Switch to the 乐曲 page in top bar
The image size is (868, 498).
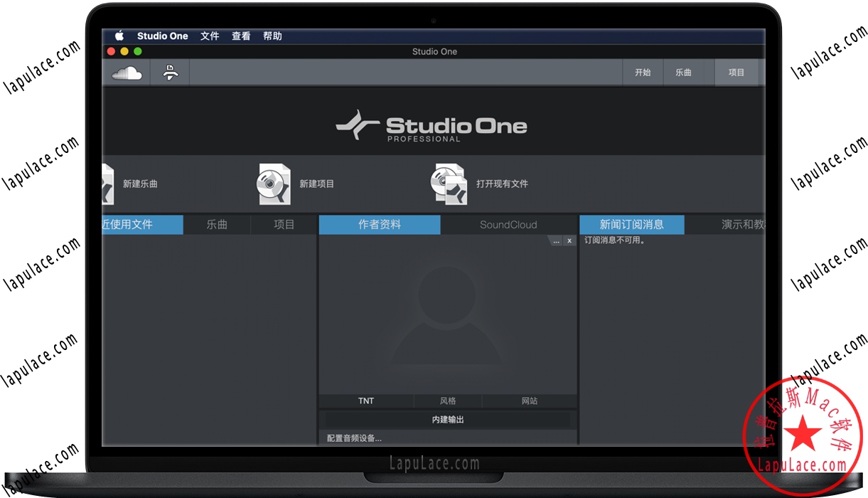tap(683, 73)
